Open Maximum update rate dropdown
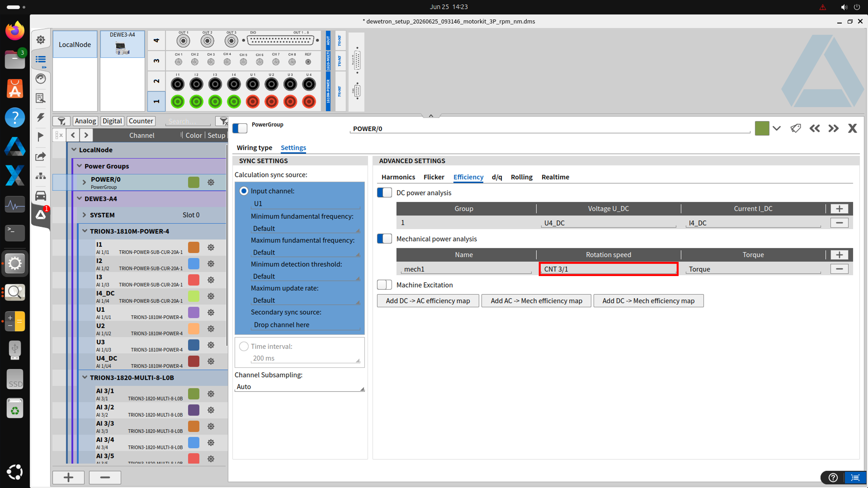Viewport: 868px width, 488px height. 306,300
